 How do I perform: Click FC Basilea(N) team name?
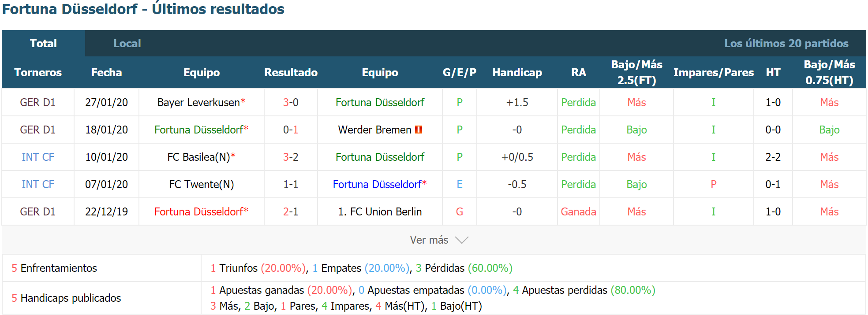click(198, 157)
